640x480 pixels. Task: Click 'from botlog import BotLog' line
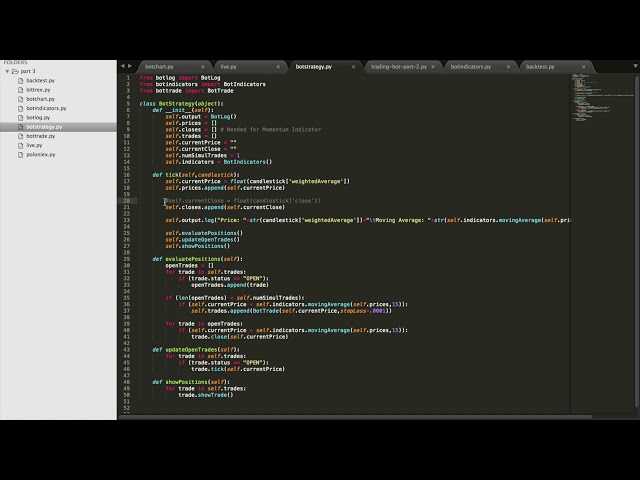(180, 78)
